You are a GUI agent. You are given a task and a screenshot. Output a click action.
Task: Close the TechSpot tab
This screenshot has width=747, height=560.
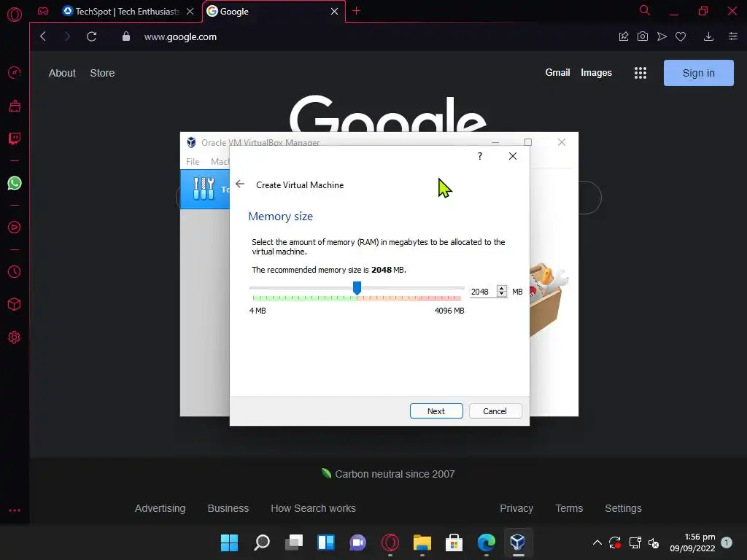pos(190,11)
